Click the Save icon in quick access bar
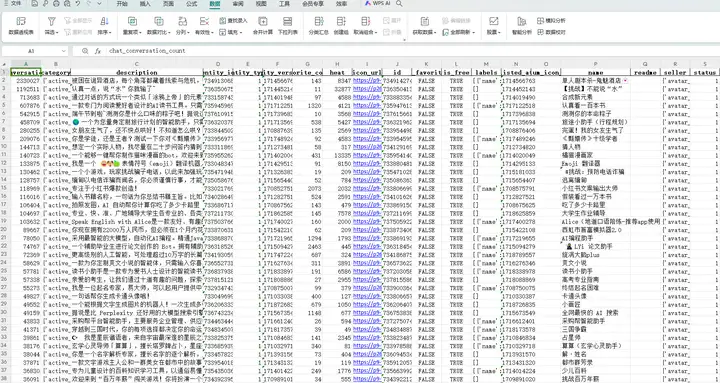This screenshot has width=720, height=383. pos(35,4)
